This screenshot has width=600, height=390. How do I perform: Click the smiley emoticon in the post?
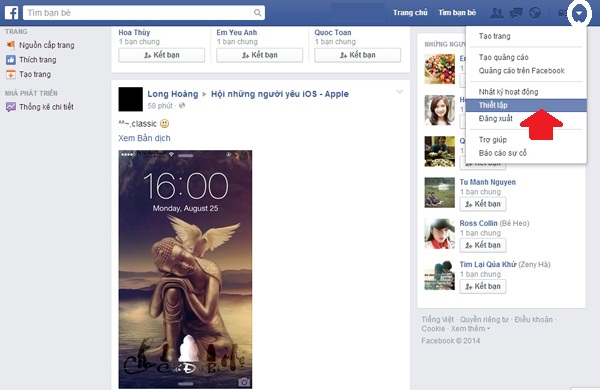(165, 124)
